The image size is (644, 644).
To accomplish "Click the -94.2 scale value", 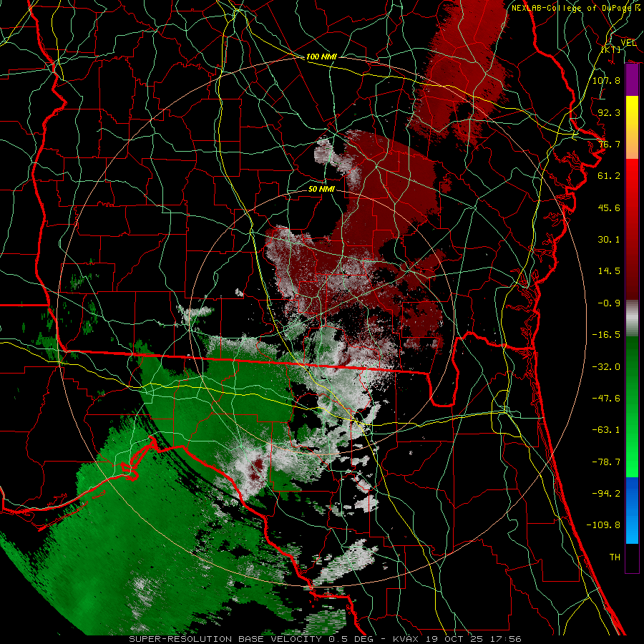I will [x=606, y=494].
